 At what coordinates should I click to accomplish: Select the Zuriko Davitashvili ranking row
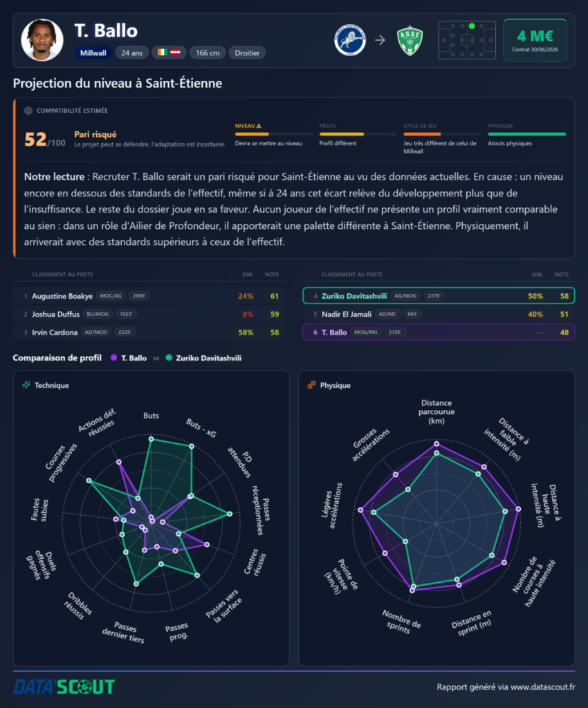tap(439, 296)
